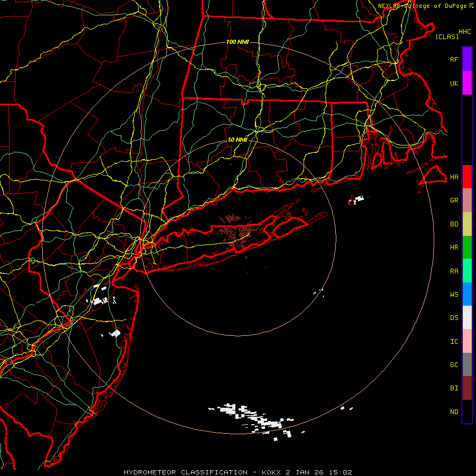Click the RA legend label

(x=454, y=271)
